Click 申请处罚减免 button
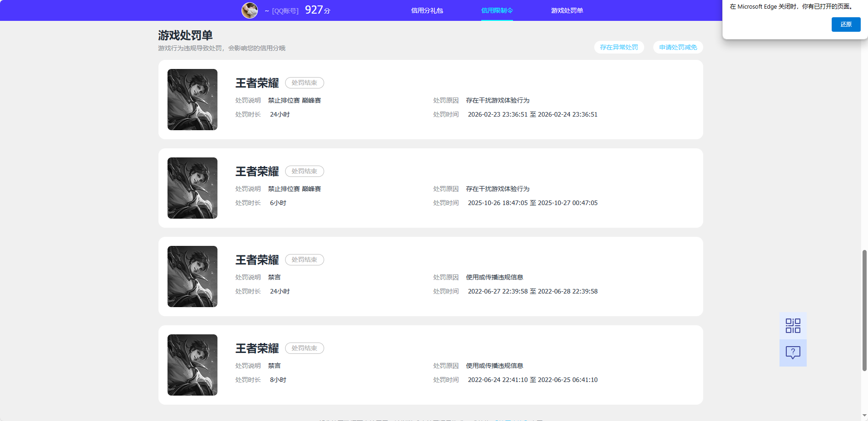The width and height of the screenshot is (868, 421). pos(678,47)
